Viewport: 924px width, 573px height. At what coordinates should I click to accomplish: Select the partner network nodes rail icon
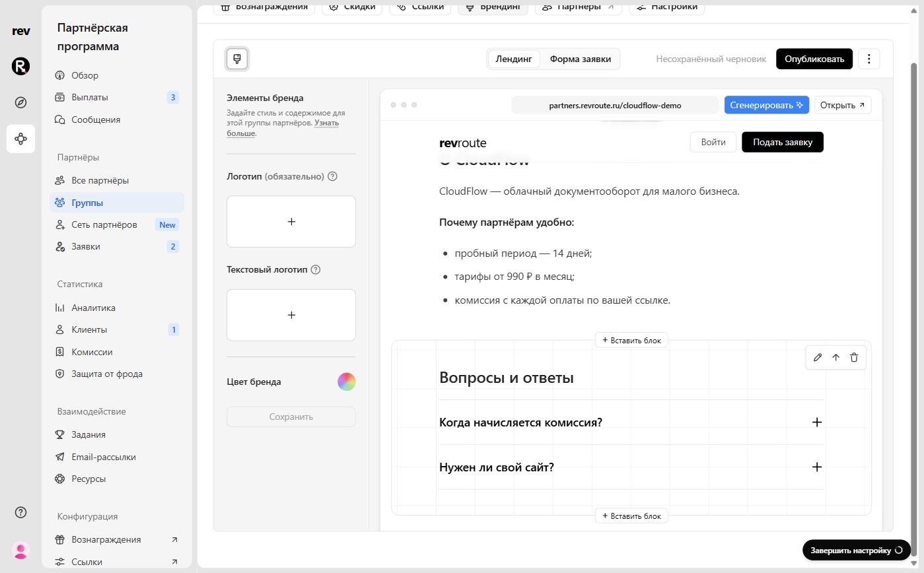tap(20, 139)
